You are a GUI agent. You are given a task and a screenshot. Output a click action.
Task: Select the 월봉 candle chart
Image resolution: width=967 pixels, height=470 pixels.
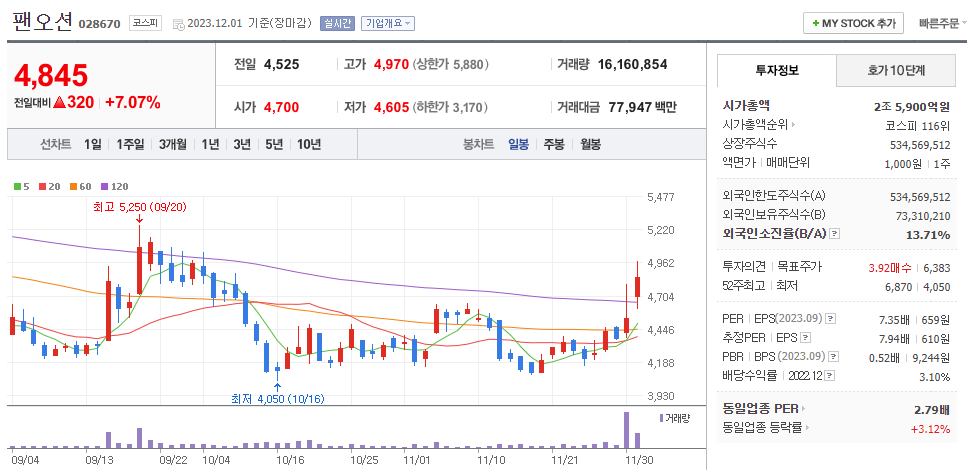point(590,145)
